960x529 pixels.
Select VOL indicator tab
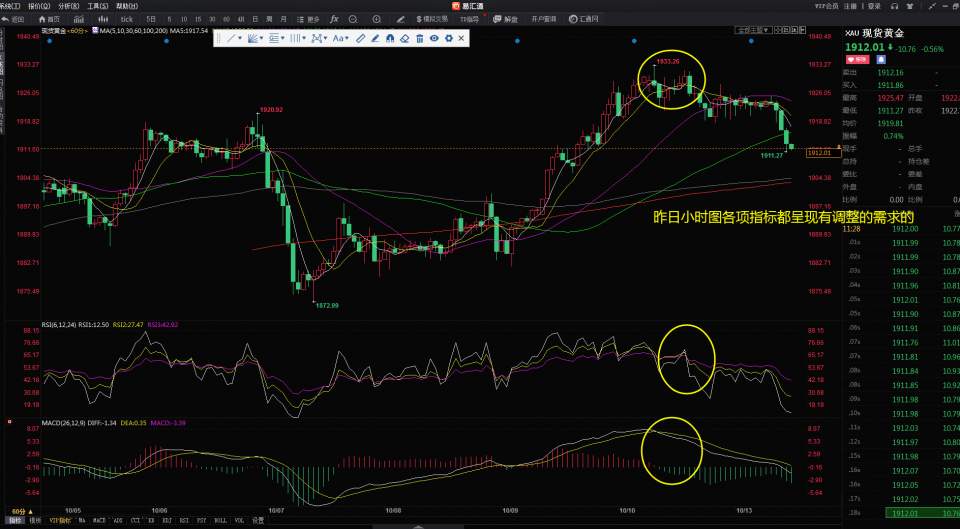(239, 520)
